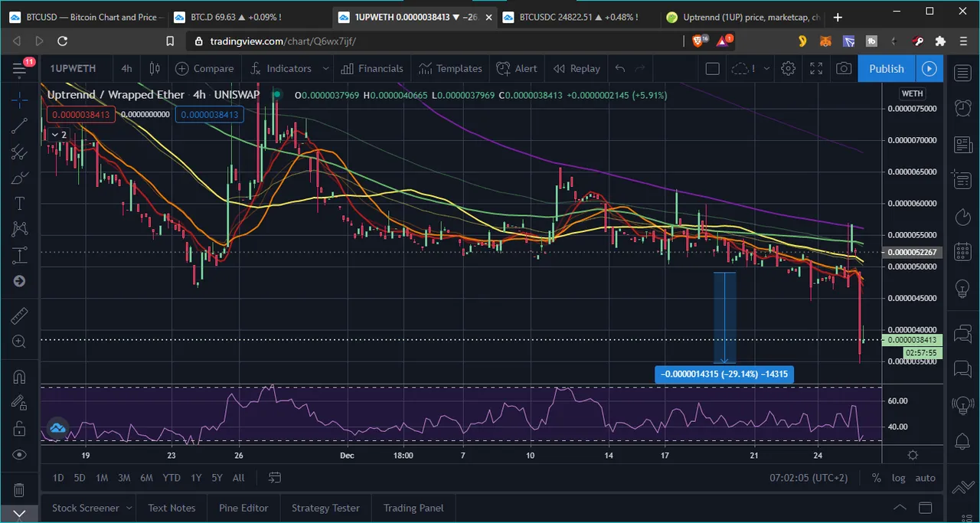Select the YTD date range
This screenshot has height=523, width=980.
tap(171, 478)
